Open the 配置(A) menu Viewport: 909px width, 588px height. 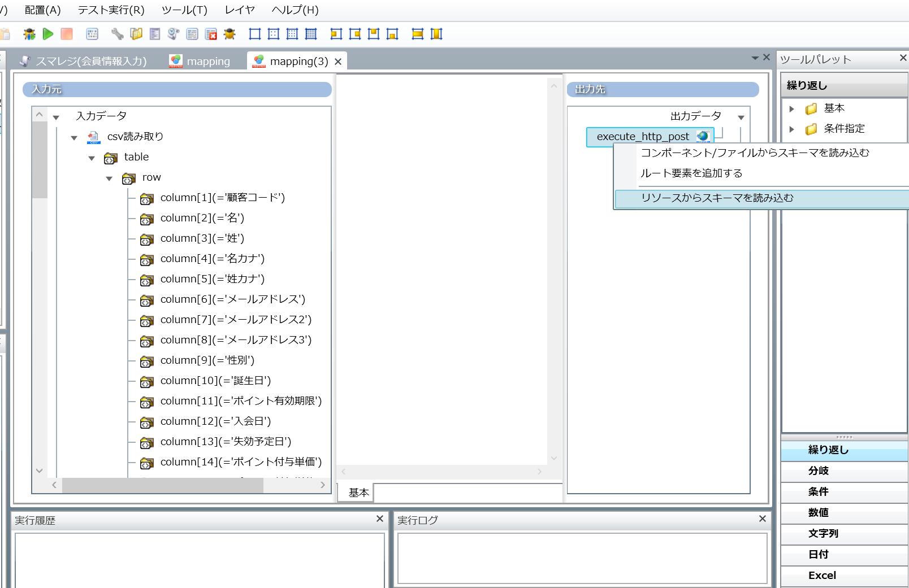(x=42, y=10)
